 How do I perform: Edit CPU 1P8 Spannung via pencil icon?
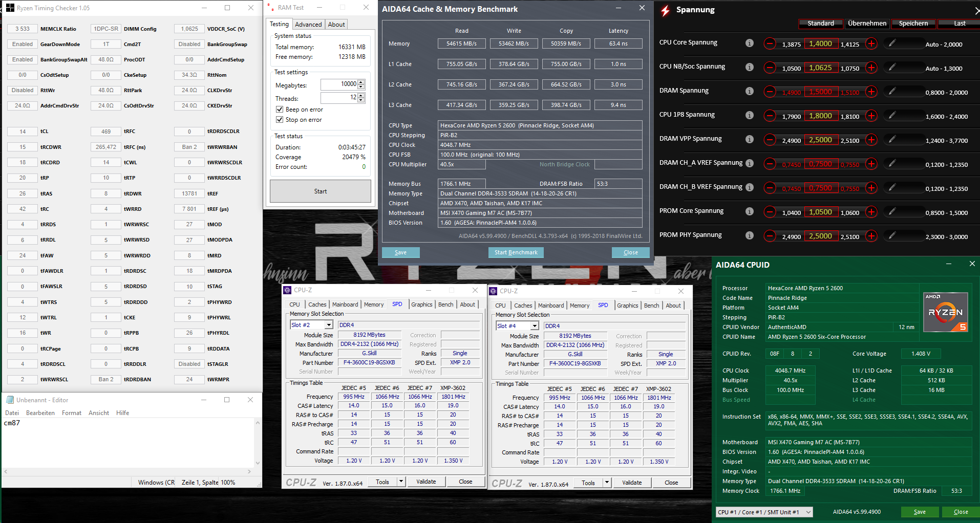click(x=892, y=115)
